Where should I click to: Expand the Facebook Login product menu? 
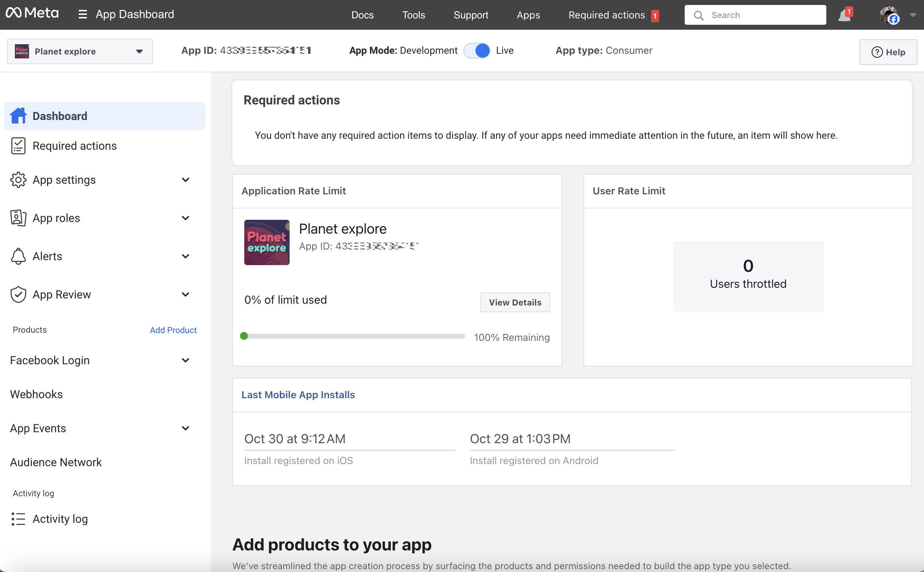(x=185, y=360)
